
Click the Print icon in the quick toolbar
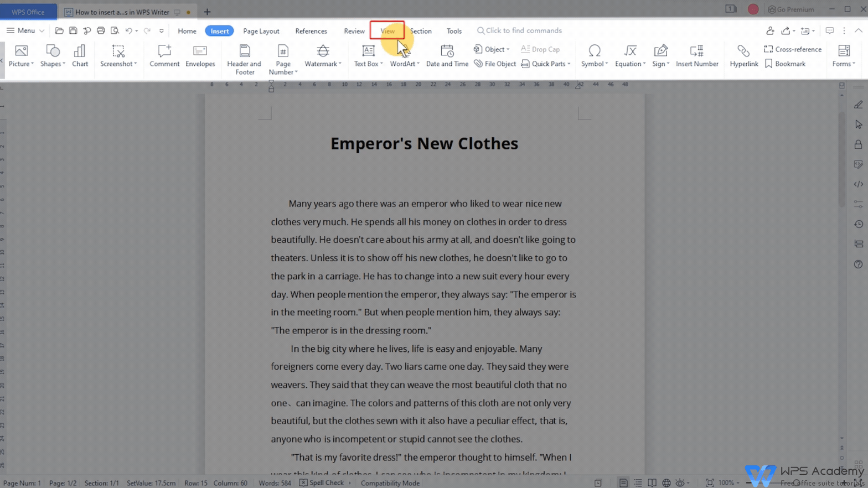point(101,31)
